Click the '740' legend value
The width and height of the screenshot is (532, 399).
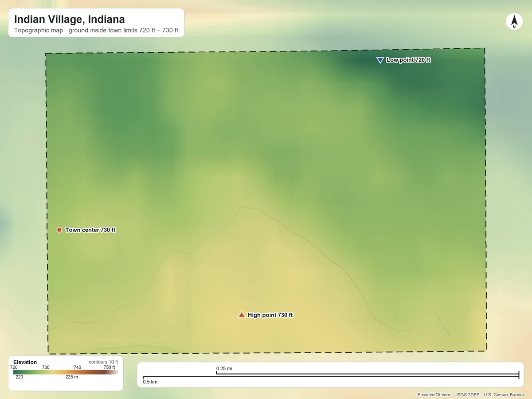point(77,367)
